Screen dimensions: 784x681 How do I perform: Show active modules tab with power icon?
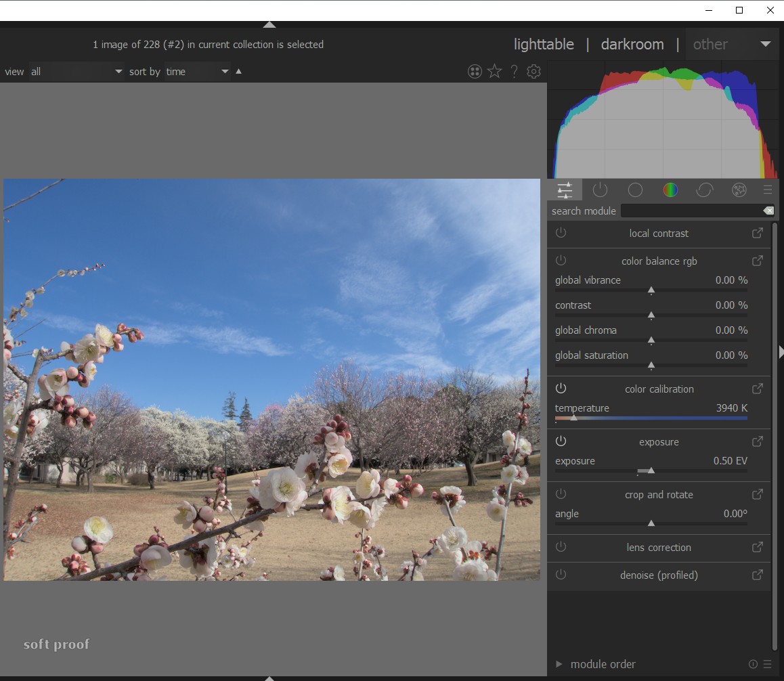point(599,190)
